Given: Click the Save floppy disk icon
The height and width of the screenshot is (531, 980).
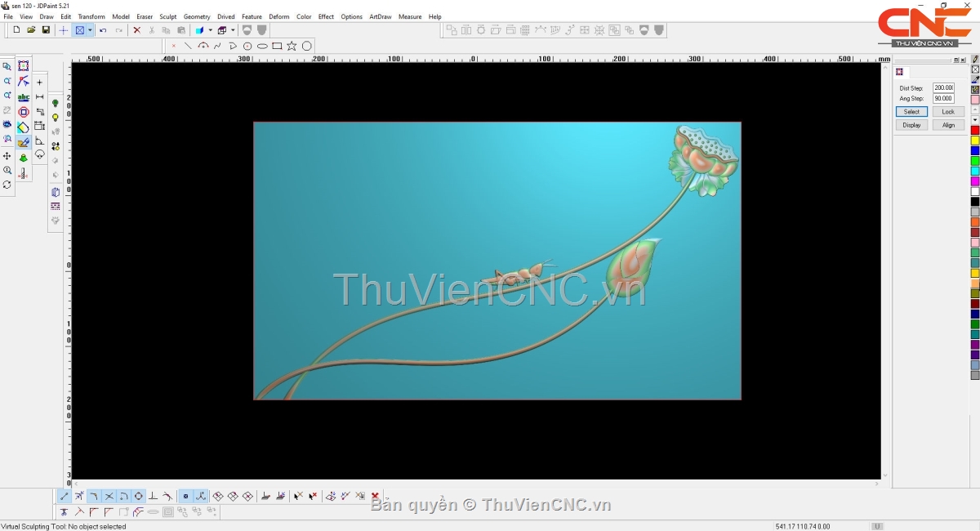Looking at the screenshot, I should [x=46, y=30].
